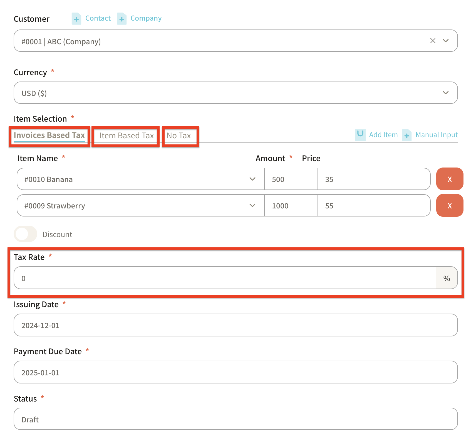This screenshot has width=476, height=448.
Task: Clear the selected customer with X icon
Action: (x=433, y=41)
